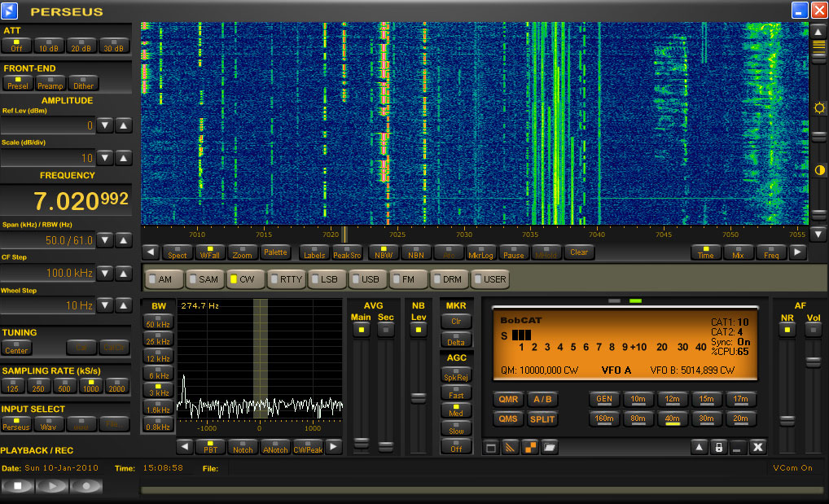The image size is (829, 504).
Task: Click the Perseus logo icon in title bar
Action: (x=10, y=11)
